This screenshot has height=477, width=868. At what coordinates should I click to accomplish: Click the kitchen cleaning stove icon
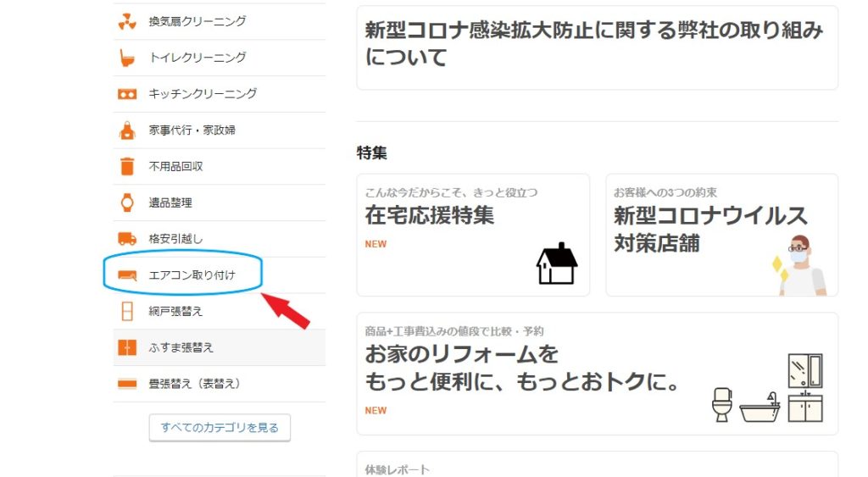(126, 94)
